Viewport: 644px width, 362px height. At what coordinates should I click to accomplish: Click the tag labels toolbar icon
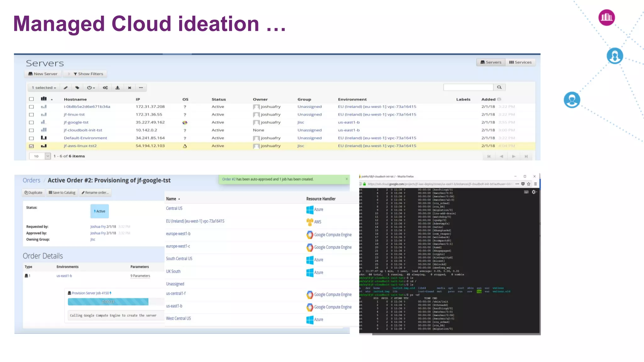pyautogui.click(x=77, y=88)
